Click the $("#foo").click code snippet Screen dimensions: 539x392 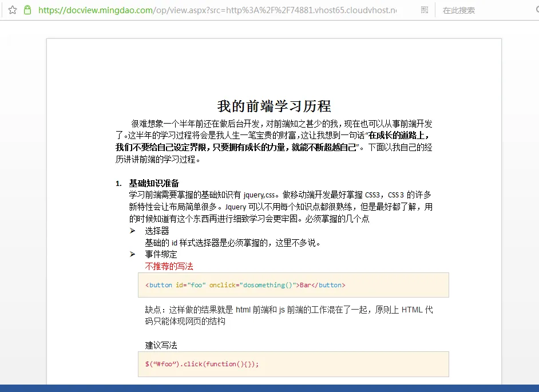pyautogui.click(x=202, y=364)
